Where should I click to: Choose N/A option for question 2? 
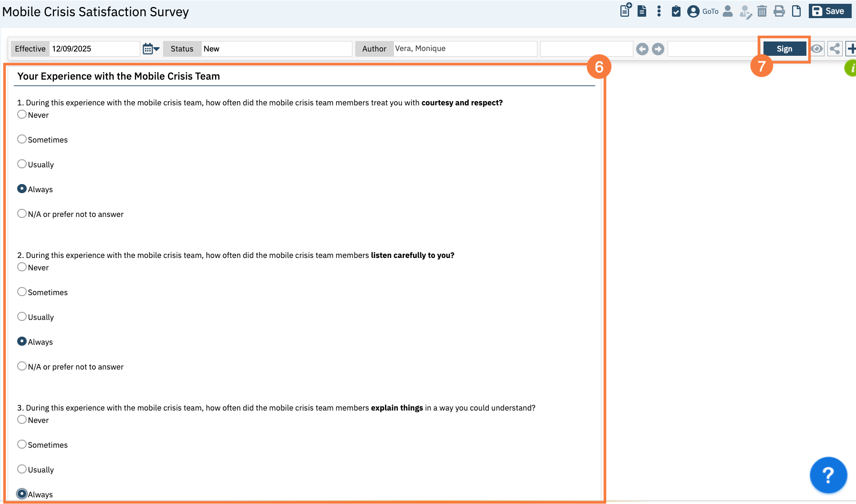(22, 366)
